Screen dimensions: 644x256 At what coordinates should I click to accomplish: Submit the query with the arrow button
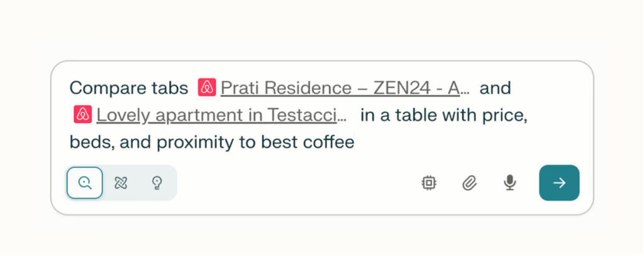559,183
